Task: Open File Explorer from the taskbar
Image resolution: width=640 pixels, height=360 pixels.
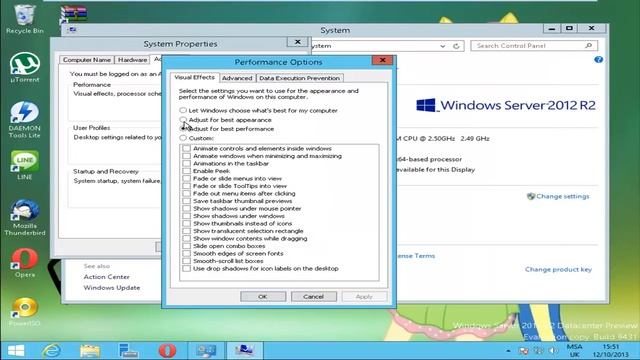Action: (x=90, y=351)
